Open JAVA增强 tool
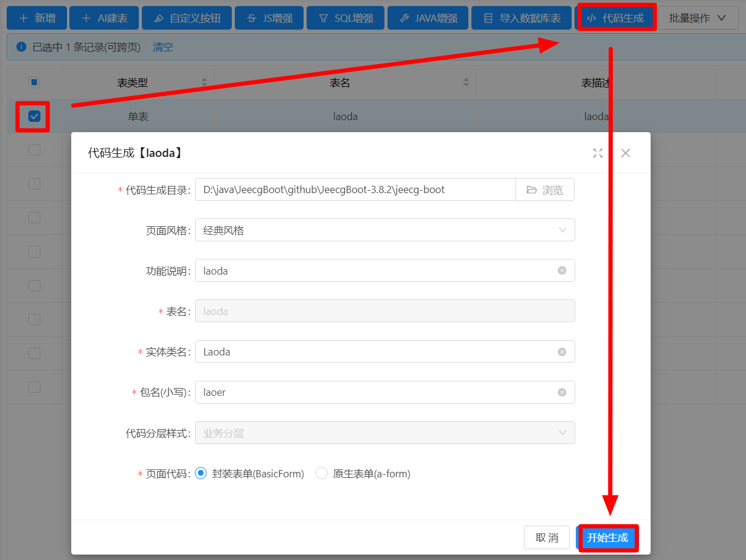This screenshot has width=746, height=560. (x=428, y=18)
